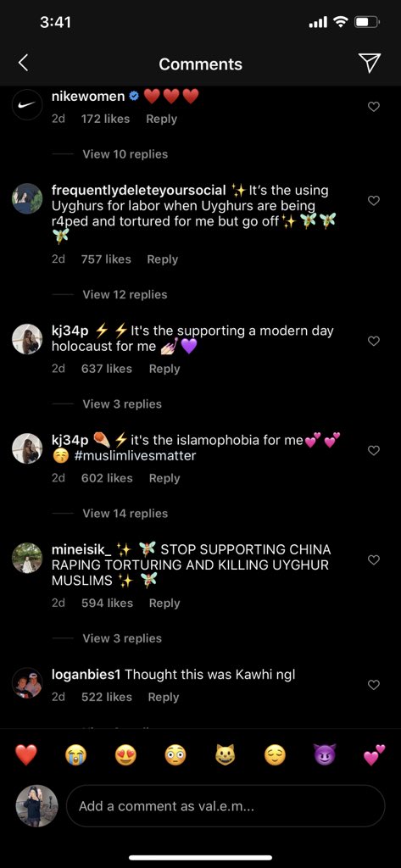The width and height of the screenshot is (401, 868).
Task: Expand View 10 replies under nikewomen
Action: pyautogui.click(x=125, y=154)
